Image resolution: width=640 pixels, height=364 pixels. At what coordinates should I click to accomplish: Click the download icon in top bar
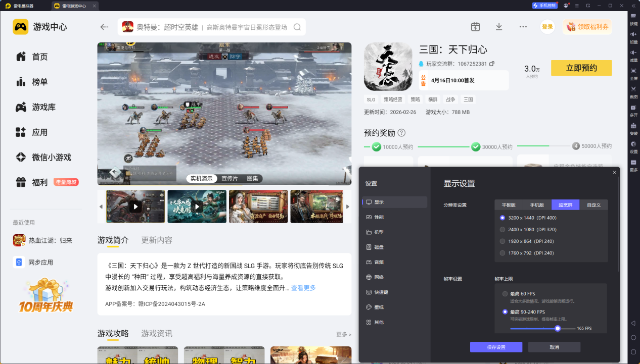pyautogui.click(x=499, y=27)
